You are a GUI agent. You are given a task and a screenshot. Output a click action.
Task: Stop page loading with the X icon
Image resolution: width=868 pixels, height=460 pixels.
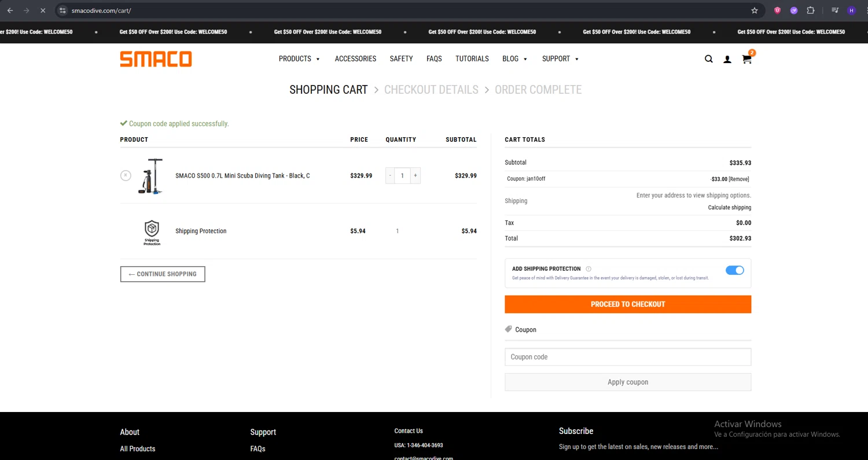click(42, 10)
